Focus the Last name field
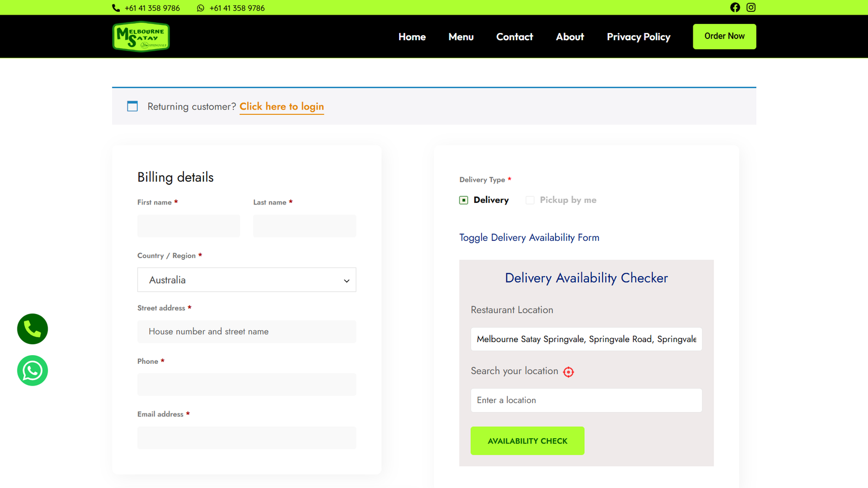The width and height of the screenshot is (868, 488). (x=304, y=226)
